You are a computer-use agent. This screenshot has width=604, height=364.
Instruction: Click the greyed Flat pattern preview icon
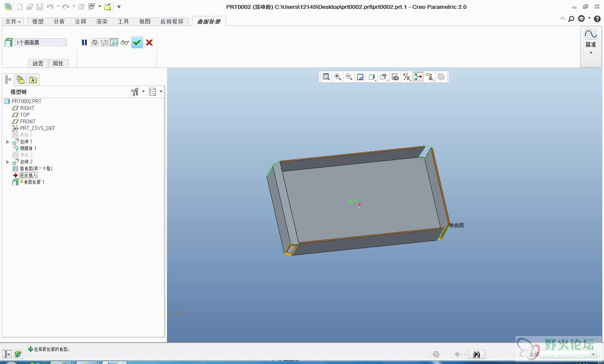[441, 77]
